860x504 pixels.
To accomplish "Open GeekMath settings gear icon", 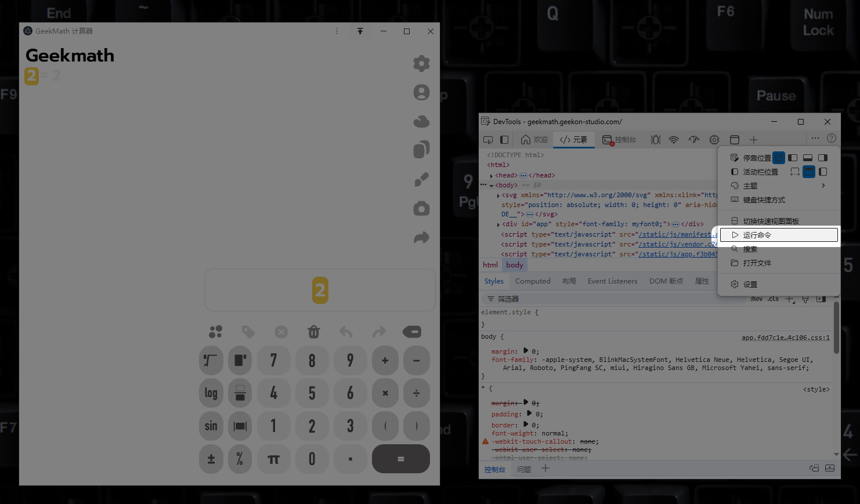I will [421, 63].
